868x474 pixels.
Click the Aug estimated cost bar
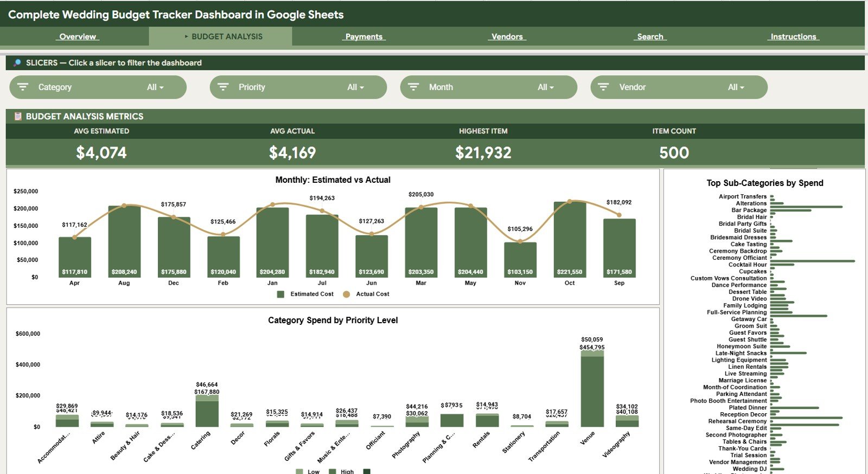(124, 242)
